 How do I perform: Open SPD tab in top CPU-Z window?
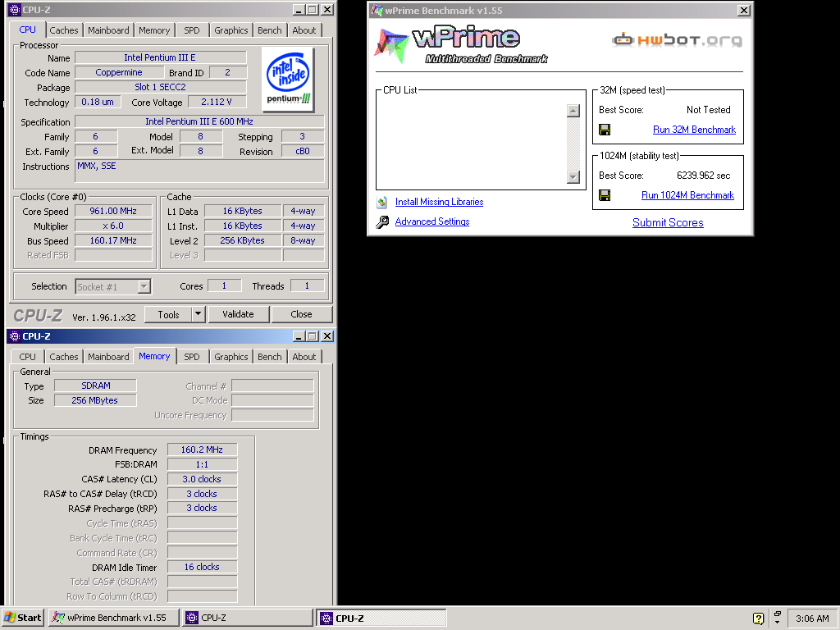[191, 30]
